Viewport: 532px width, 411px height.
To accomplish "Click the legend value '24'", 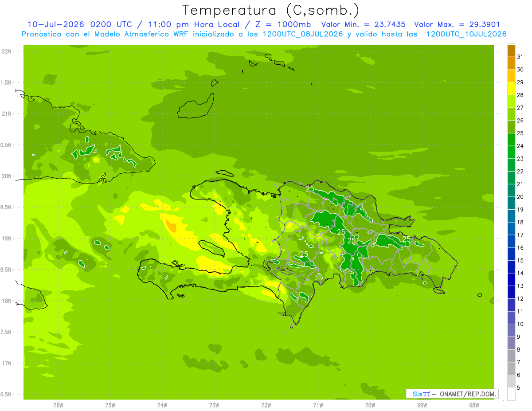I will tap(520, 146).
